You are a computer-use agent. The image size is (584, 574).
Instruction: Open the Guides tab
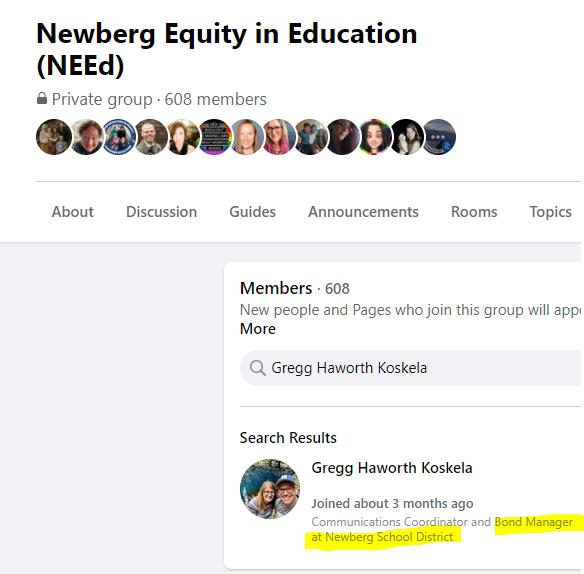tap(253, 212)
